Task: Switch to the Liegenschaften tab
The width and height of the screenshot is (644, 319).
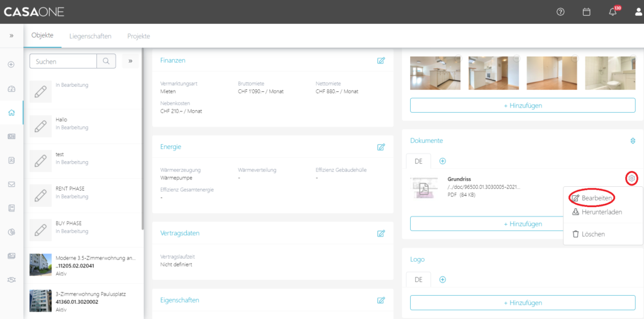Action: [90, 36]
